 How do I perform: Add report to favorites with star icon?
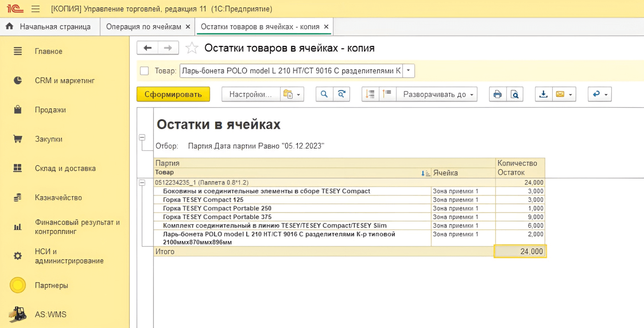(x=192, y=48)
